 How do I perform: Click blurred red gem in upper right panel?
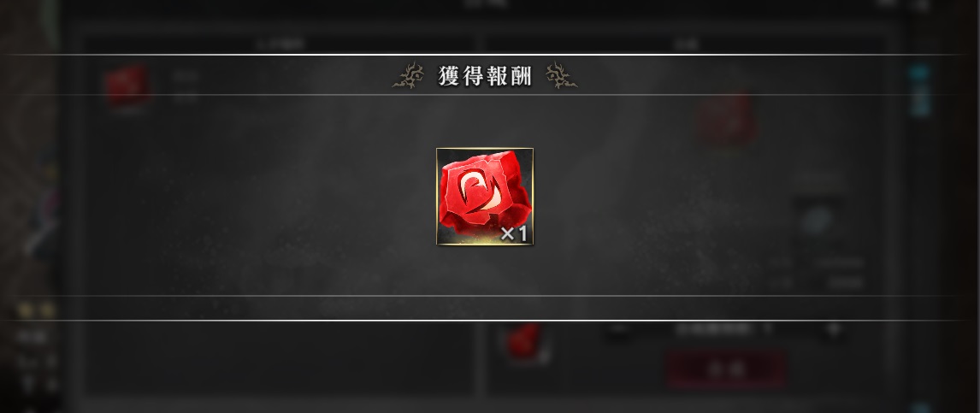[x=726, y=119]
